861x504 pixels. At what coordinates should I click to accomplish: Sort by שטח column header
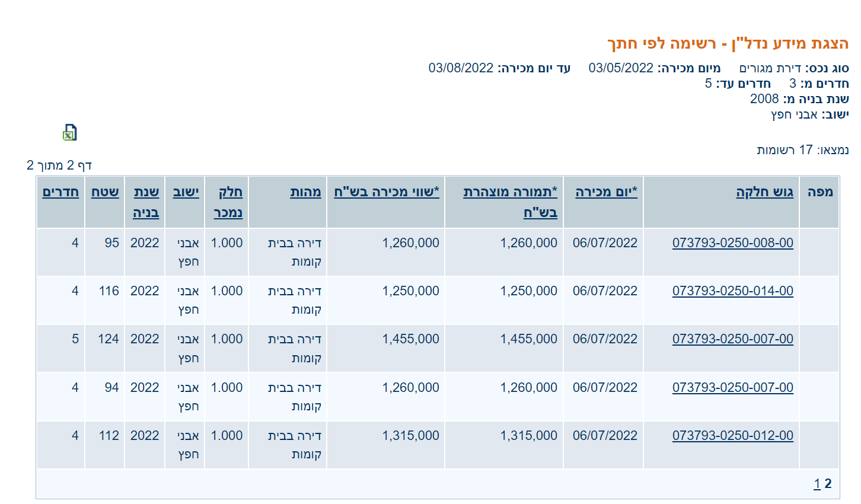(x=105, y=192)
